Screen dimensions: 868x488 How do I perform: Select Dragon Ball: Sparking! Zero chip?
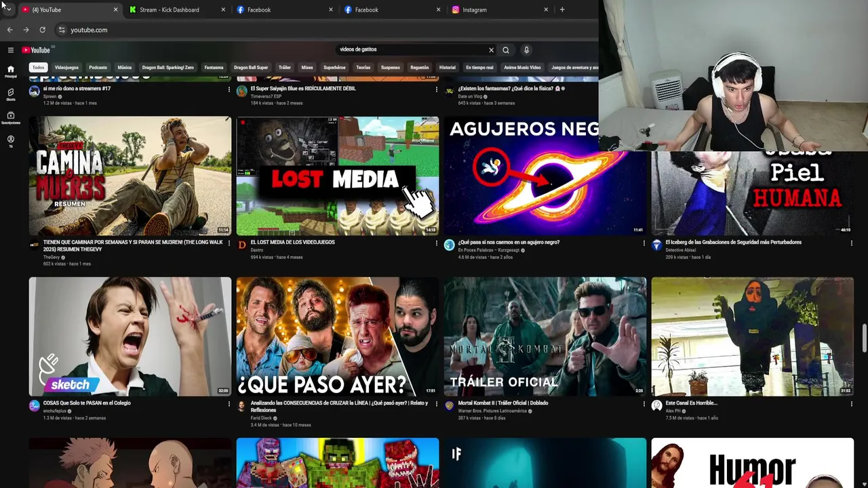point(167,67)
